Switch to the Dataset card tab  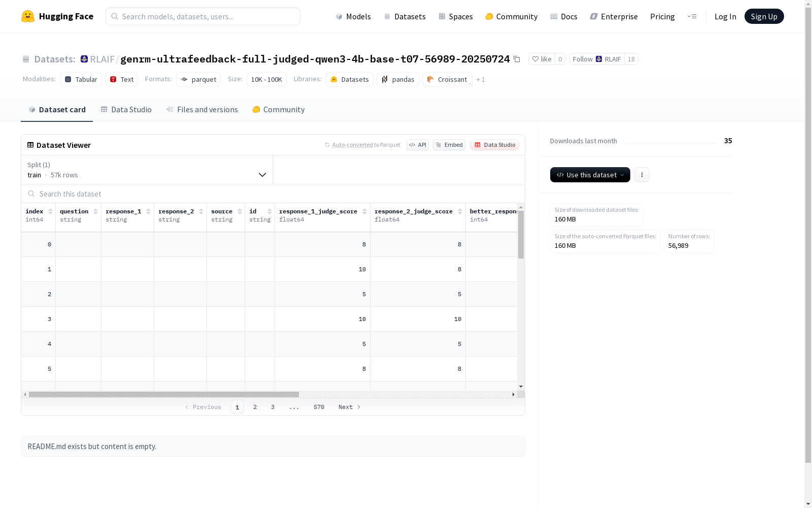click(x=57, y=110)
